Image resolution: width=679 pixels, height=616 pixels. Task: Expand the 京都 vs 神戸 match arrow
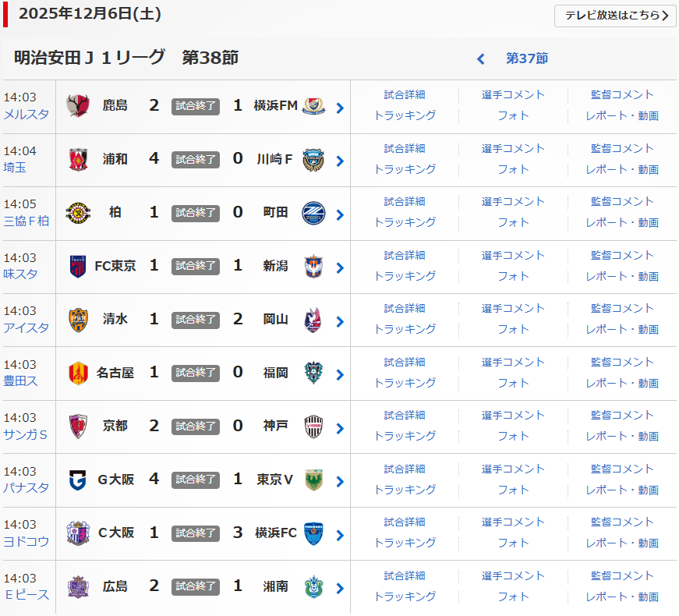point(340,428)
